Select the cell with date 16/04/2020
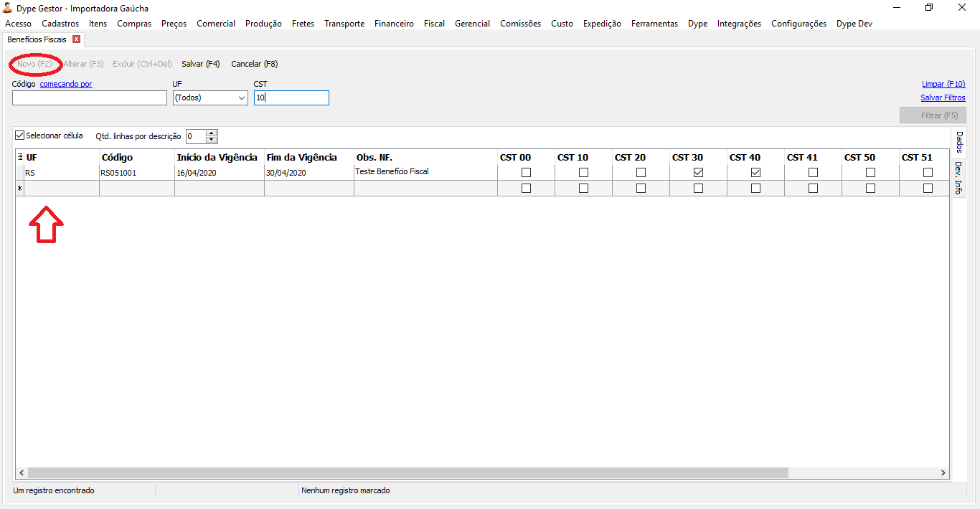The height and width of the screenshot is (509, 980). point(219,173)
